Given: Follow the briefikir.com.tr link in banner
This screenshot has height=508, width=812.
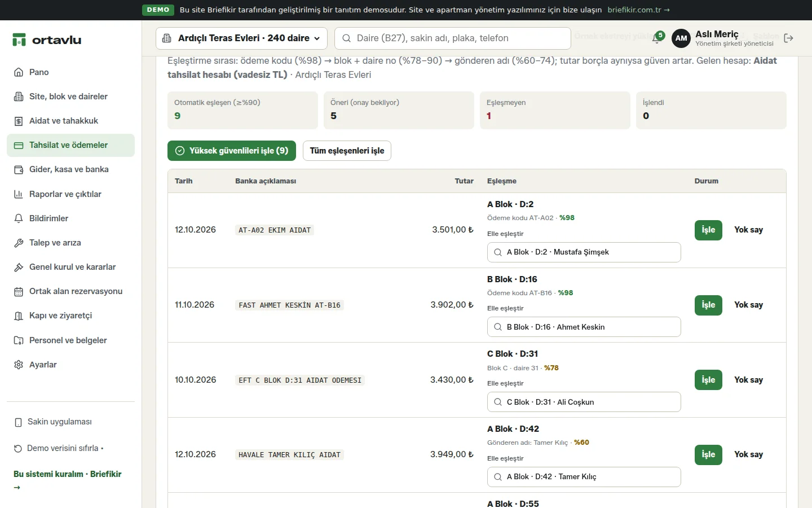Looking at the screenshot, I should [x=638, y=10].
